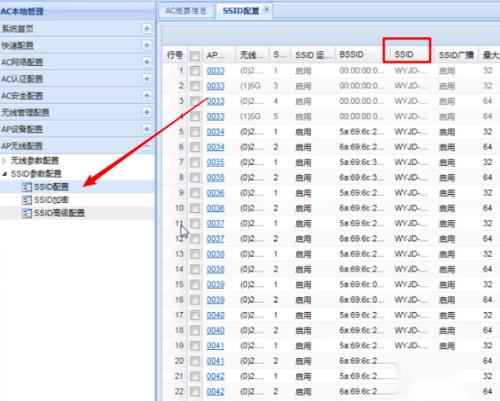Check the checkbox in row 20
This screenshot has width=500, height=401.
[x=195, y=361]
